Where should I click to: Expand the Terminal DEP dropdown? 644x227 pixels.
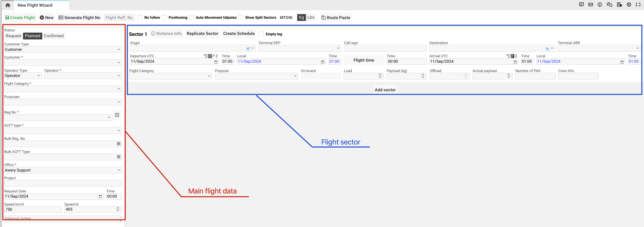tap(299, 48)
